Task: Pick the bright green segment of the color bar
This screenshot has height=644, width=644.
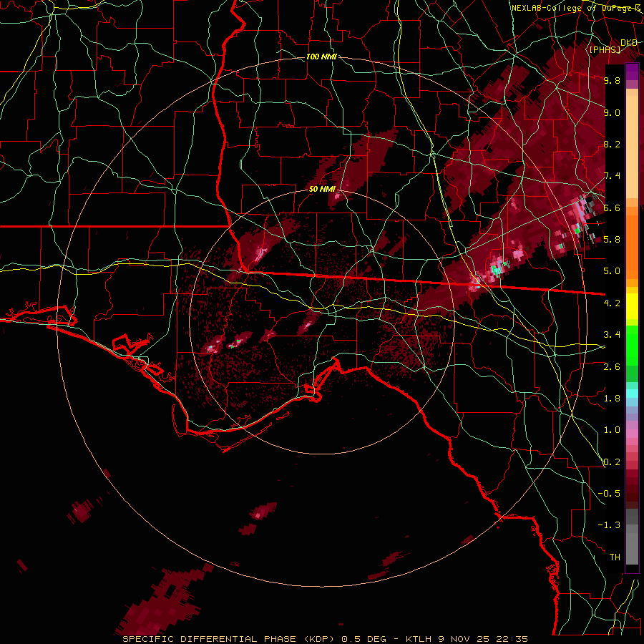Action: 632,346
